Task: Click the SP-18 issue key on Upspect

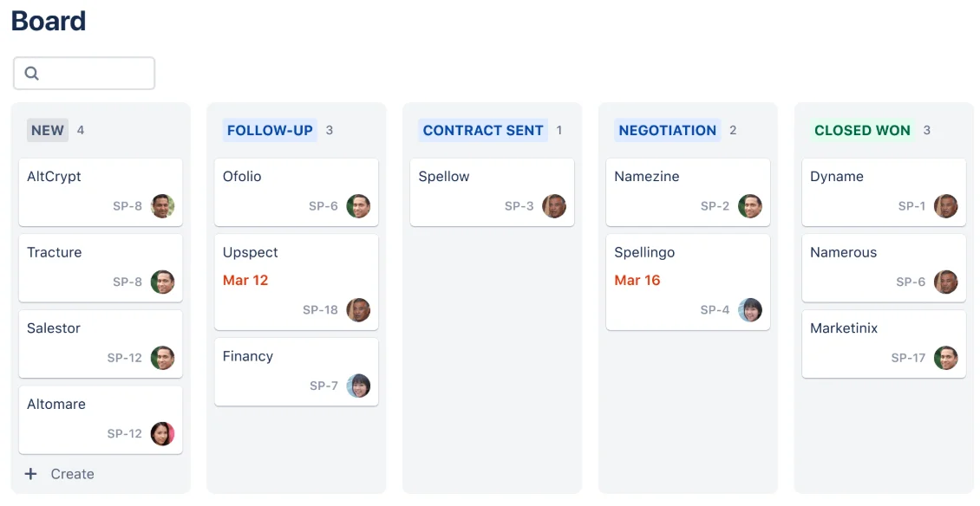Action: [x=321, y=310]
